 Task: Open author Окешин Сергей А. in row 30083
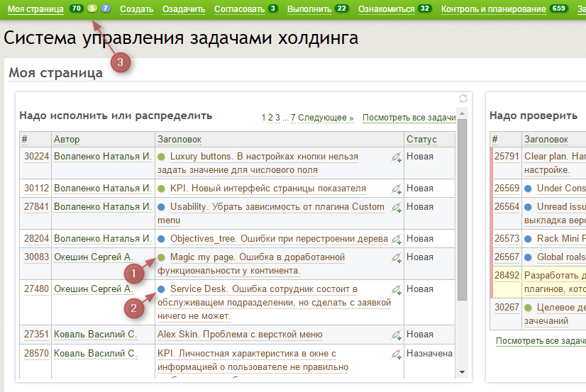(x=94, y=257)
